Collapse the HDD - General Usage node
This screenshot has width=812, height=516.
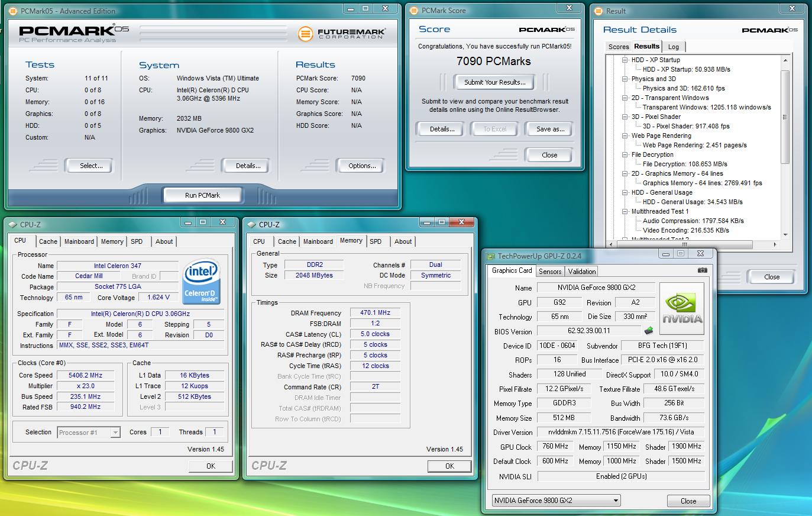[625, 192]
